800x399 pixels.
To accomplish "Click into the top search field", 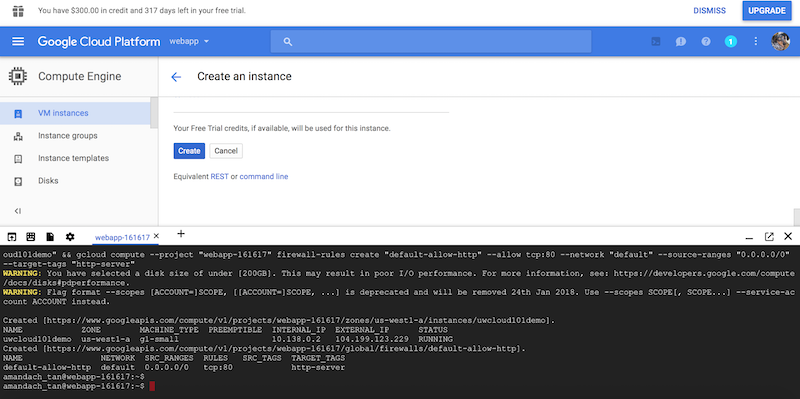I will click(x=431, y=41).
